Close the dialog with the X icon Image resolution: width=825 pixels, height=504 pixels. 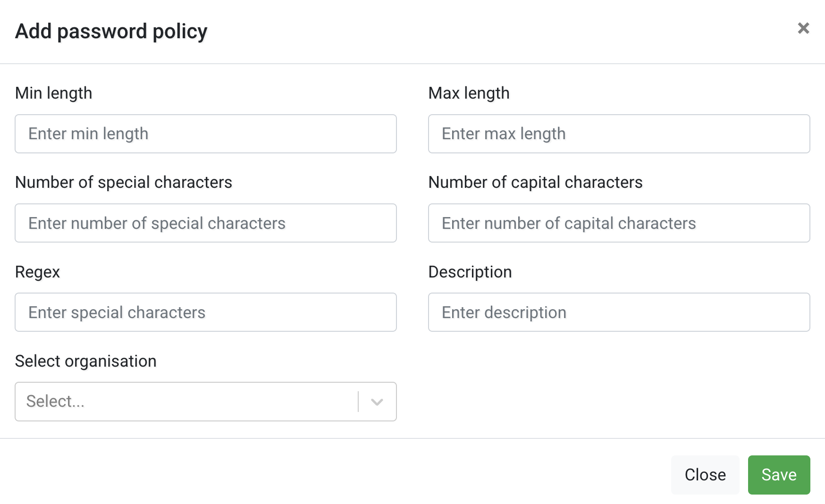[x=803, y=28]
